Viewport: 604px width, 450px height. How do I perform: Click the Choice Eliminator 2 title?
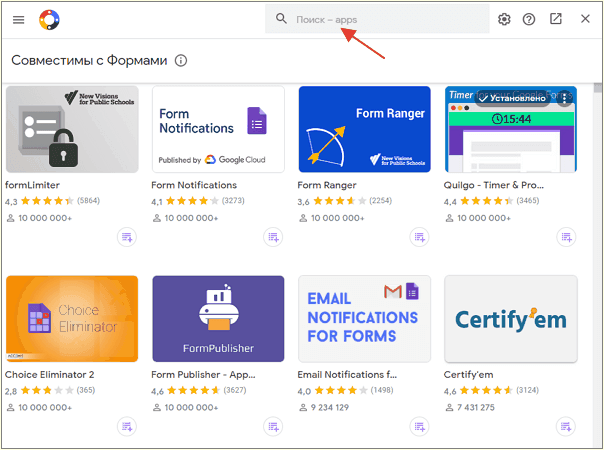(x=49, y=374)
